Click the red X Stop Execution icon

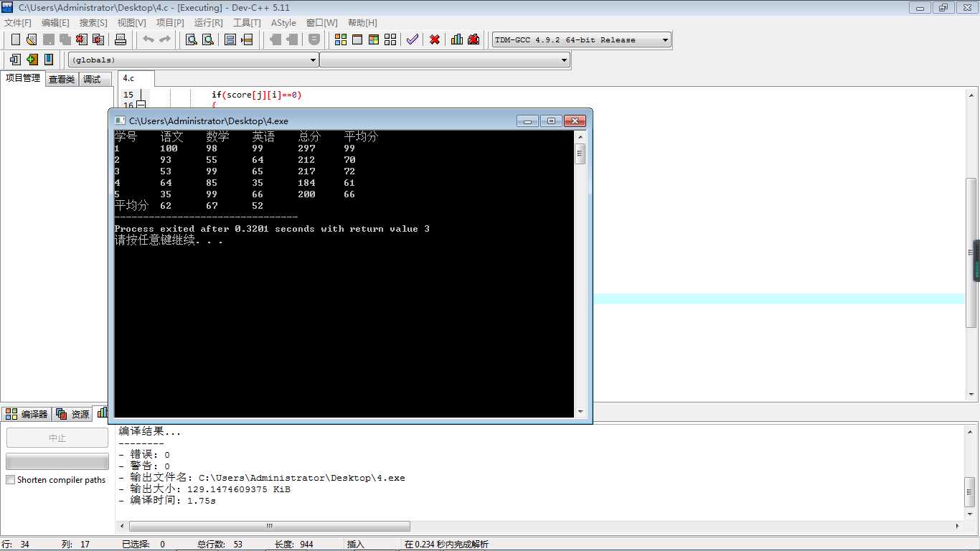pyautogui.click(x=435, y=39)
